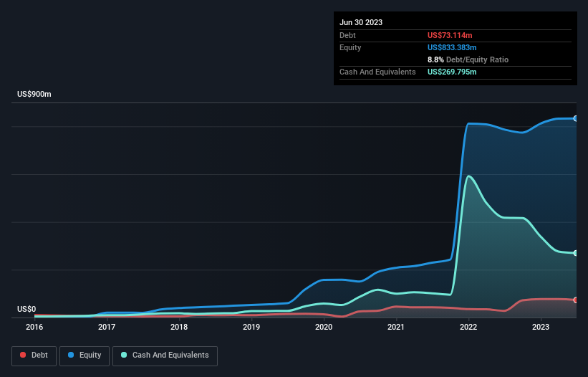This screenshot has height=377, width=588.
Task: Click the red Debt legend dot
Action: click(x=23, y=355)
